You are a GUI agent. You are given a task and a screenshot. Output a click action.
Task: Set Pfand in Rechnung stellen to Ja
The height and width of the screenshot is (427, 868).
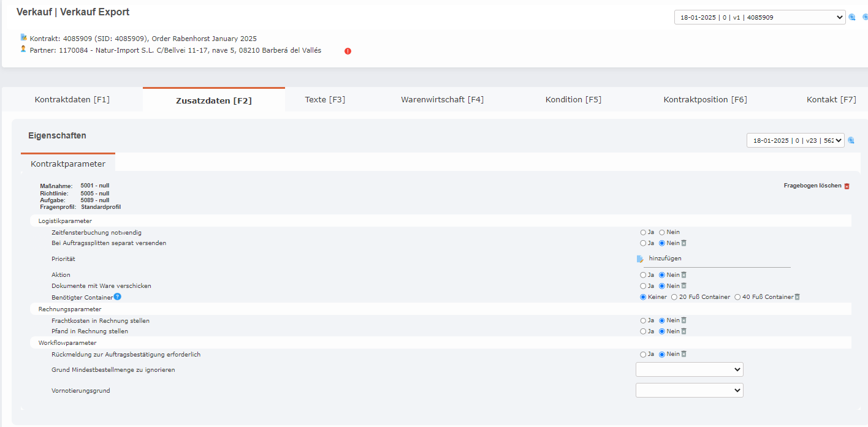tap(643, 331)
